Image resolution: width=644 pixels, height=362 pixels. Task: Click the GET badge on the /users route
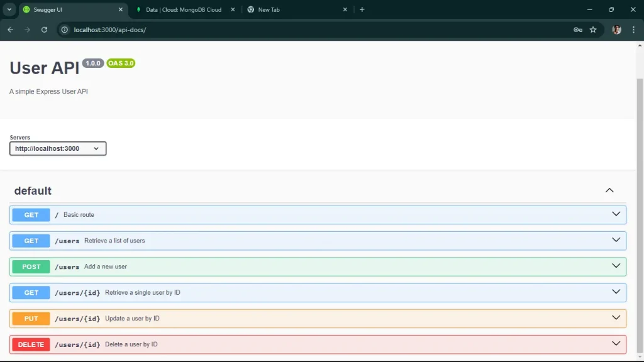pos(30,240)
